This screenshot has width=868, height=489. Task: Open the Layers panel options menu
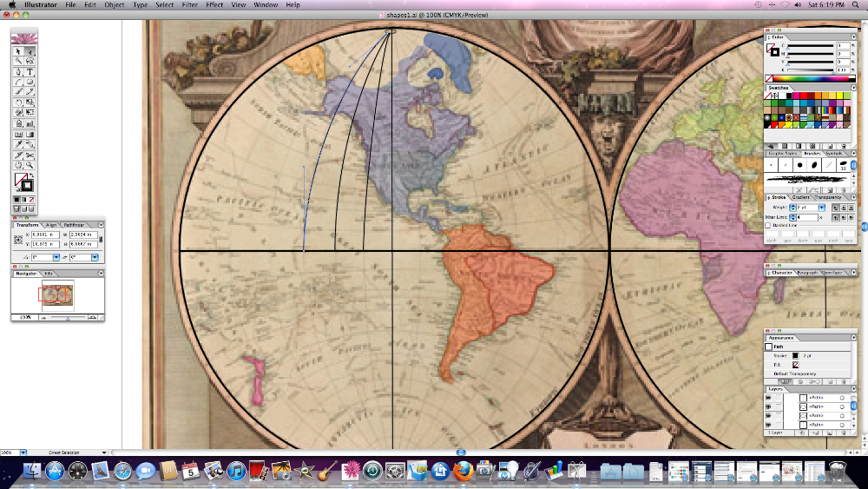tap(853, 389)
